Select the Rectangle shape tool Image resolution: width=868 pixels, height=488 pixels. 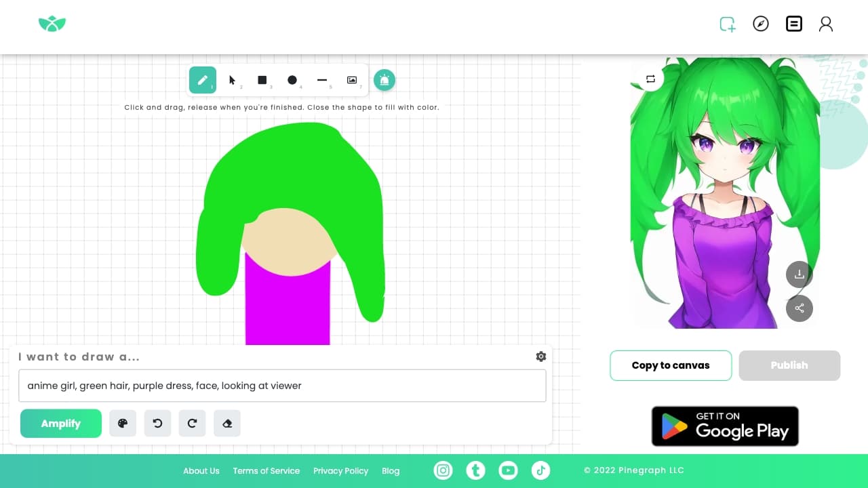262,80
